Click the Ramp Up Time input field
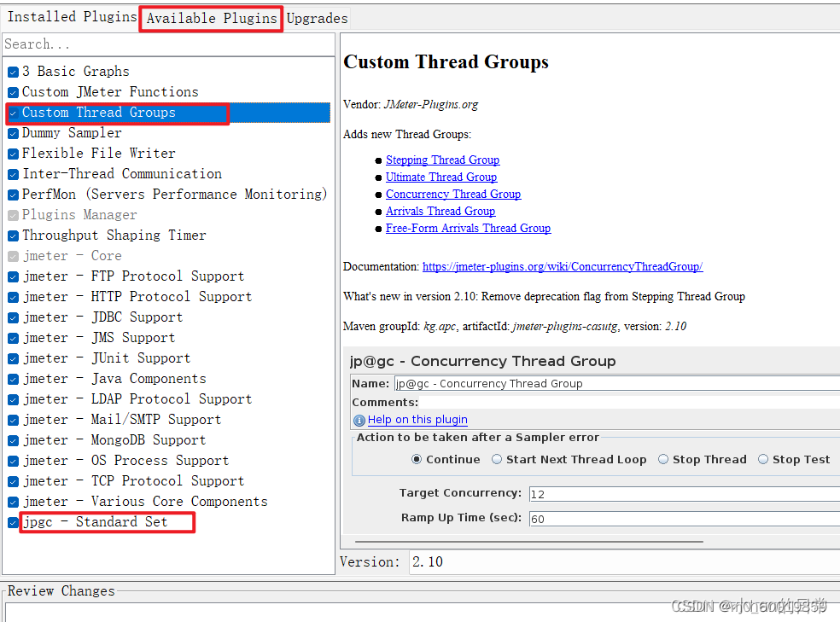This screenshot has height=622, width=840. [x=684, y=519]
